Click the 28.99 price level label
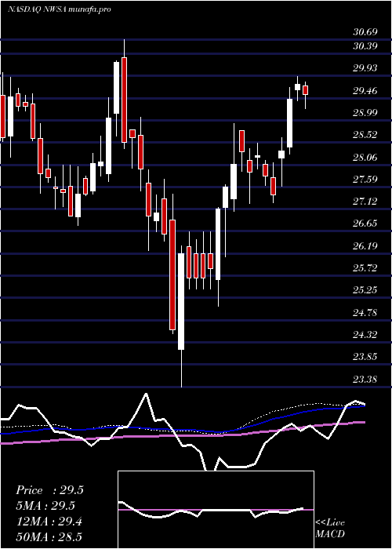Image resolution: width=392 pixels, height=549 pixels. pos(365,113)
